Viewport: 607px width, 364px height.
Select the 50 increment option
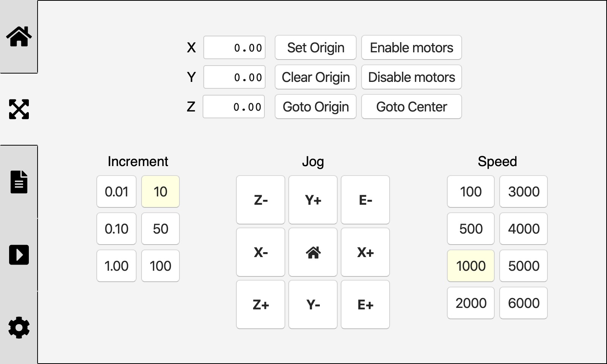tap(160, 229)
